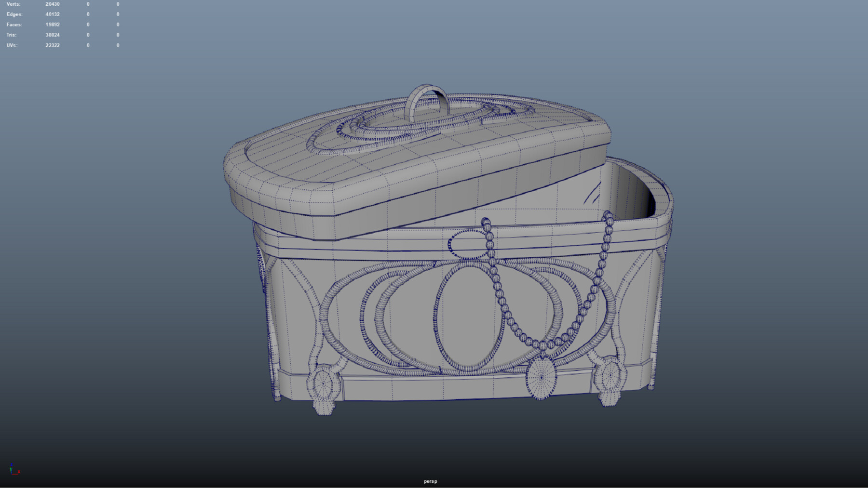Screen dimensions: 868x488
Task: Click the Edges statistic label
Action: pos(14,14)
